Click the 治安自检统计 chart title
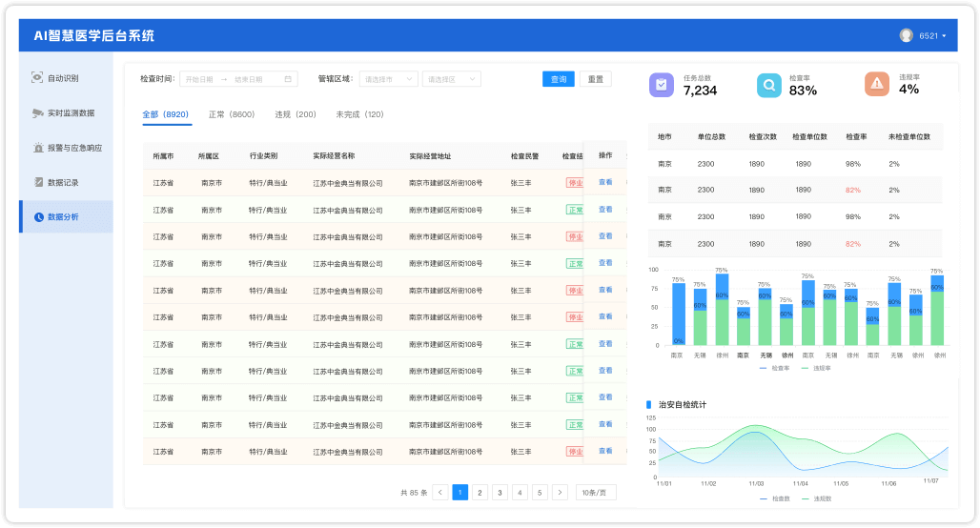The image size is (980, 528). [683, 405]
